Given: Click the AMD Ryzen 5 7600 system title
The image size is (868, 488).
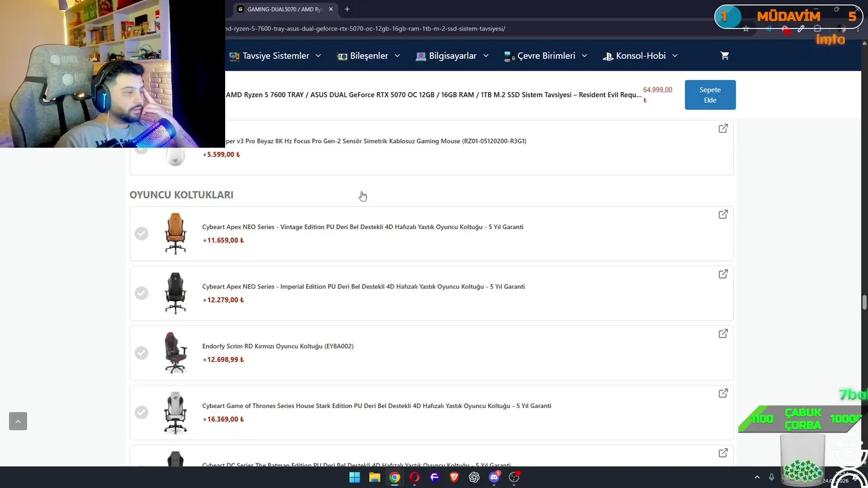Looking at the screenshot, I should click(433, 95).
